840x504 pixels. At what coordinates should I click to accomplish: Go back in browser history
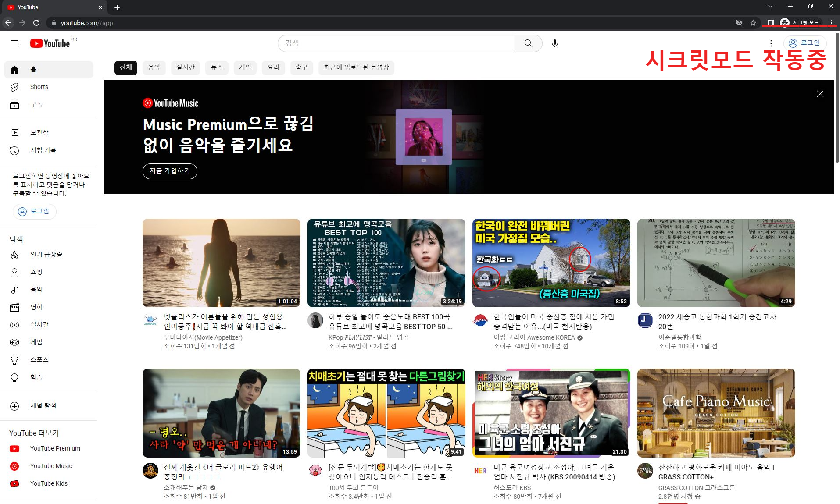8,23
